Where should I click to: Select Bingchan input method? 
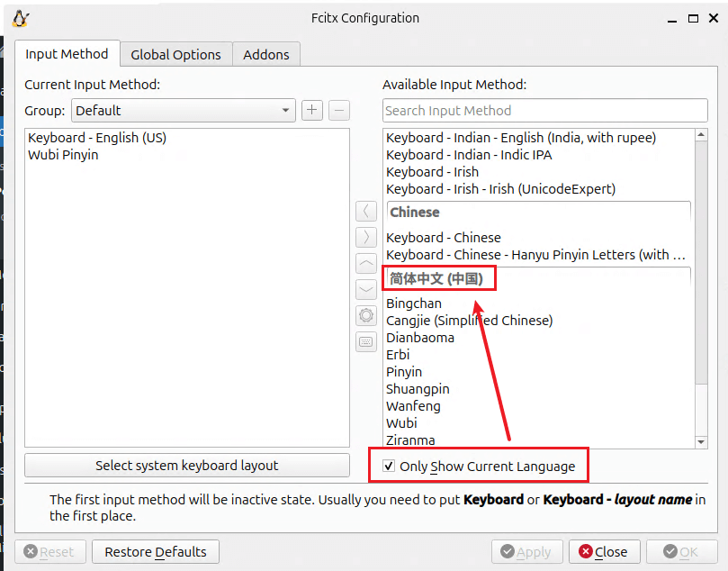pos(540,304)
